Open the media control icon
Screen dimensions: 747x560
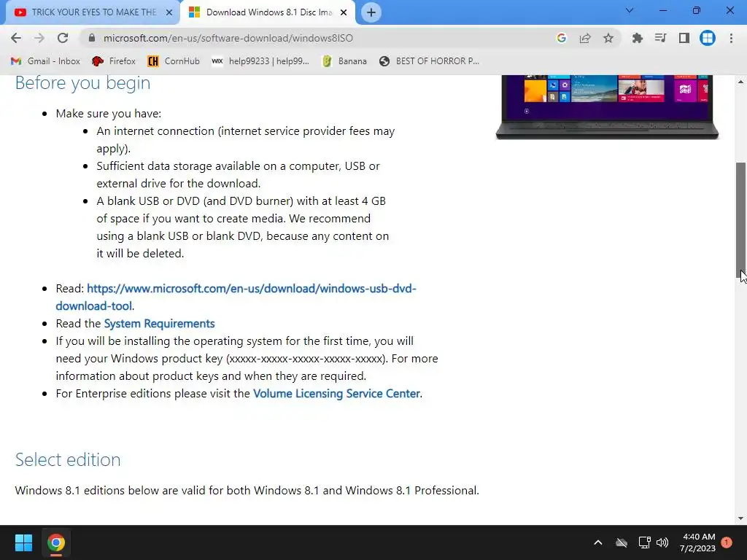660,38
